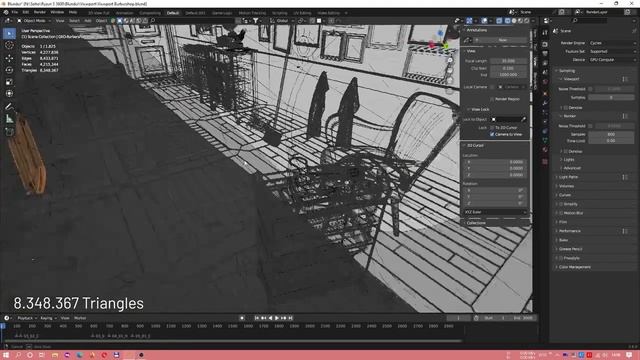Switch to the Default workspace tab
The image size is (640, 360).
pyautogui.click(x=173, y=13)
